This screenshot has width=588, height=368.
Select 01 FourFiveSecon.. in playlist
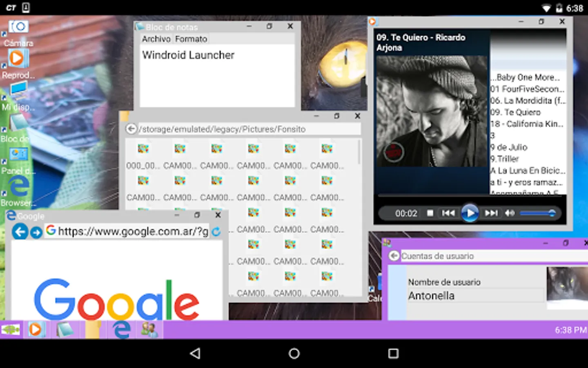[528, 89]
